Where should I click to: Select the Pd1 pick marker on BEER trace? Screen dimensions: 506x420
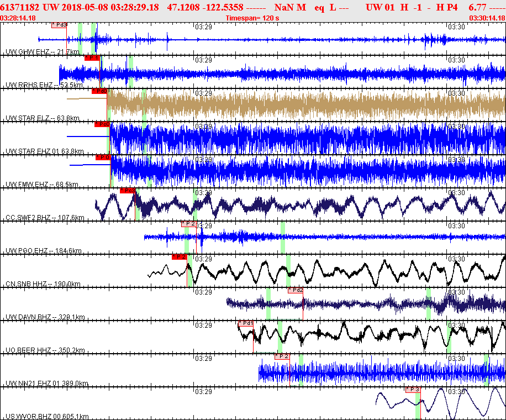tap(246, 323)
